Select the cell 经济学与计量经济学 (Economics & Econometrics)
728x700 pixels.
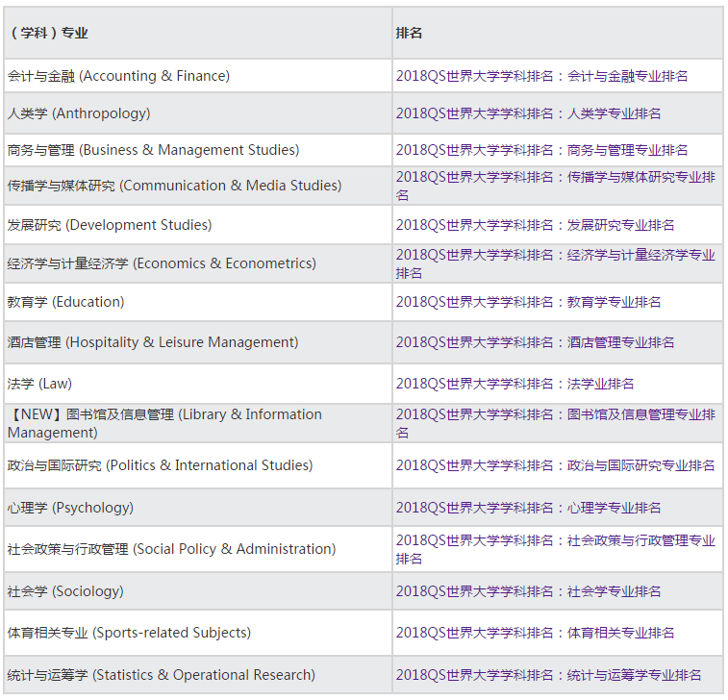point(198,263)
